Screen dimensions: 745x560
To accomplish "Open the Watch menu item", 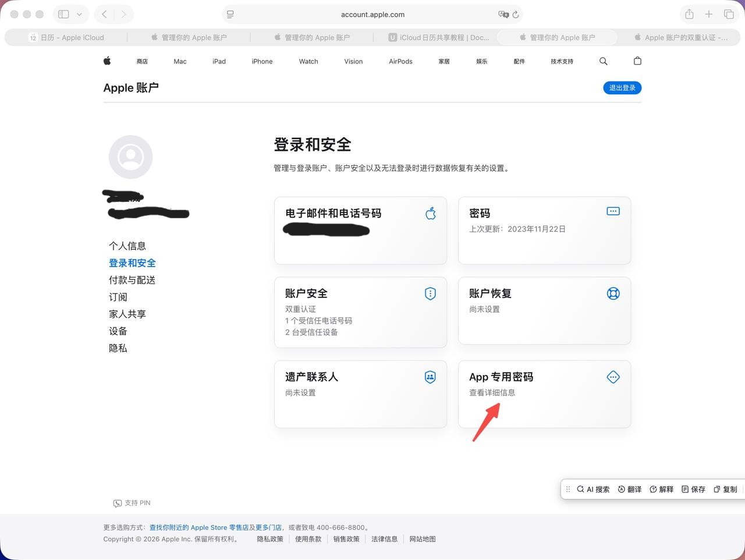I will coord(308,61).
